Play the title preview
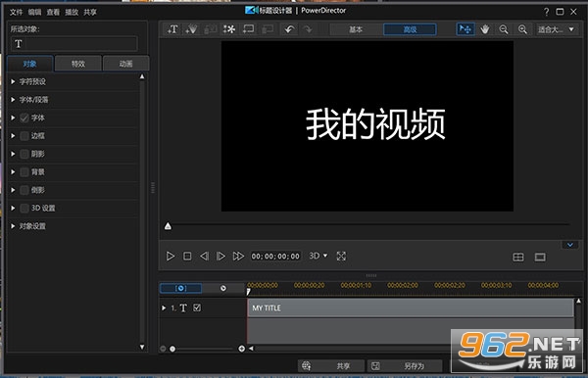This screenshot has width=588, height=378. pos(170,257)
